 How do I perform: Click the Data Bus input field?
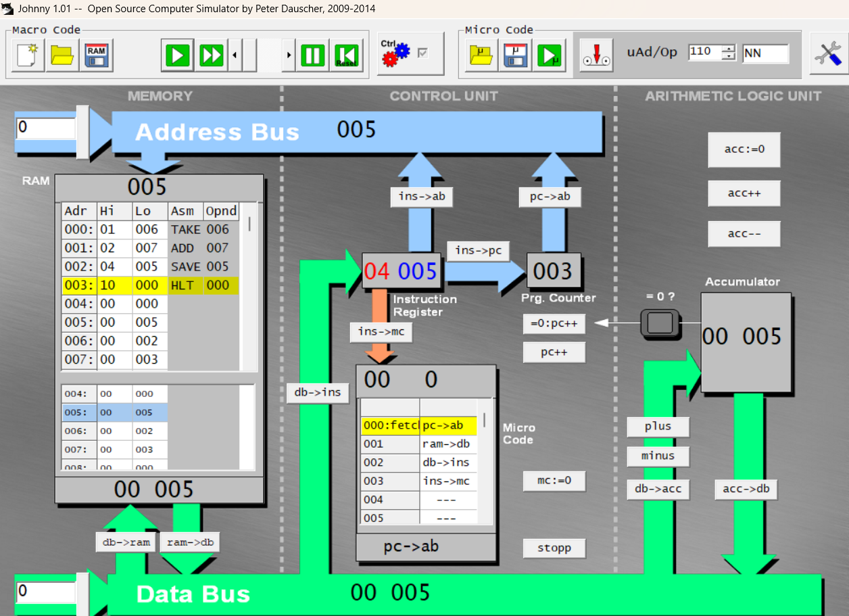pos(46,592)
